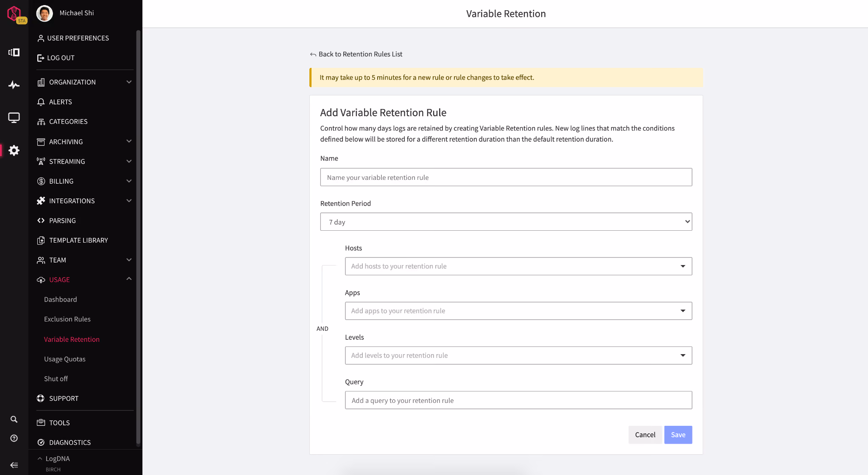Open the Categories menu item
The image size is (868, 475).
[x=68, y=122]
